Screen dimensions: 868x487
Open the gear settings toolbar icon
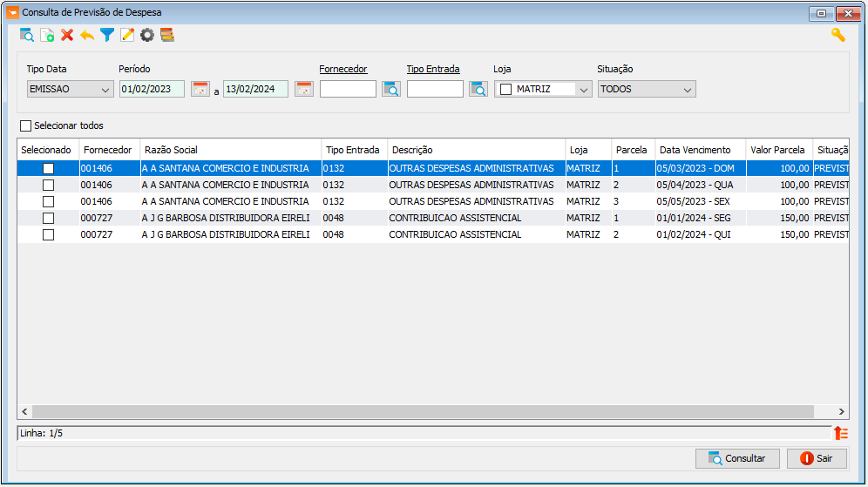pyautogui.click(x=146, y=36)
